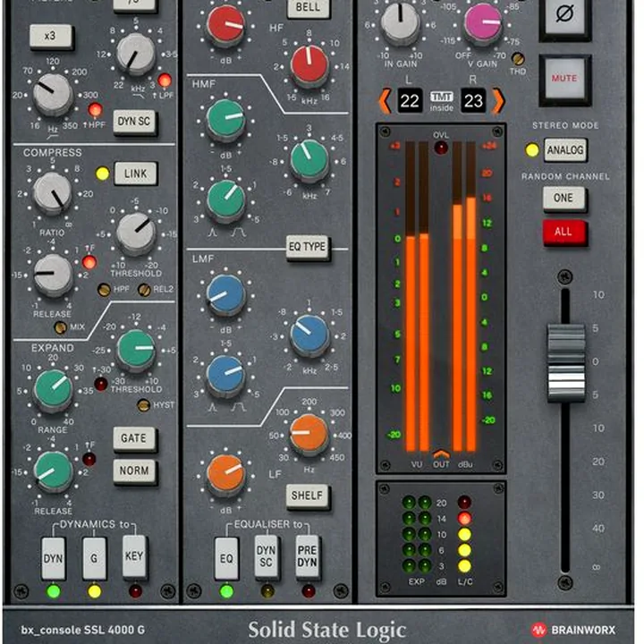This screenshot has width=644, height=644.
Task: Click the THD adjustment screw
Action: (518, 59)
